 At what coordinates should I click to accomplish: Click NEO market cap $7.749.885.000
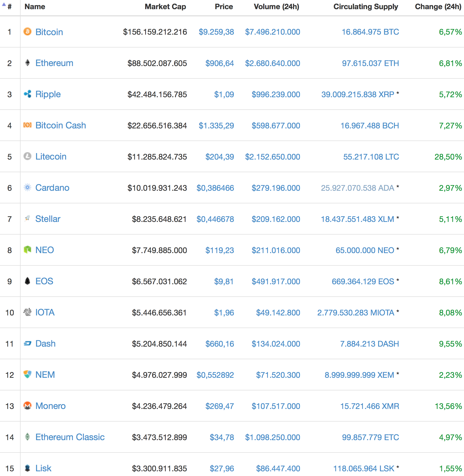159,251
